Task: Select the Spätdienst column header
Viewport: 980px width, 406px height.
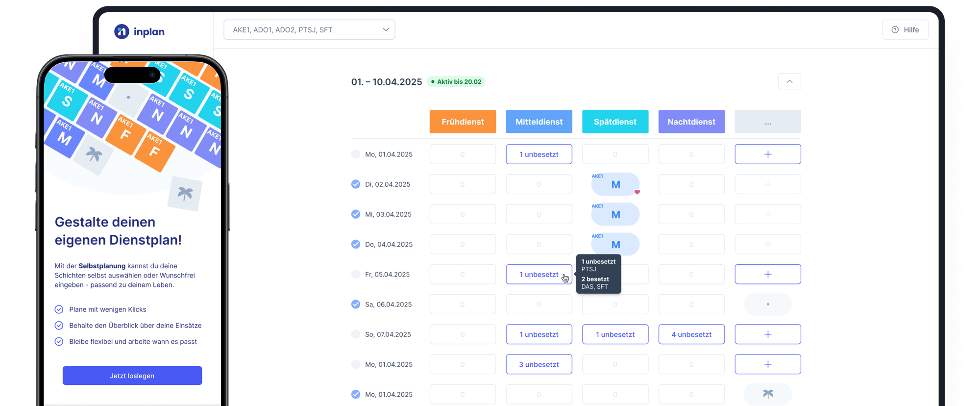Action: [x=615, y=122]
